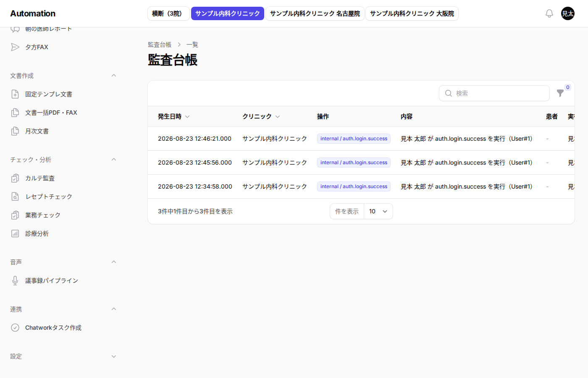Image resolution: width=588 pixels, height=378 pixels.
Task: Click the 文書一括PDF・FAX copy icon
Action: point(15,113)
